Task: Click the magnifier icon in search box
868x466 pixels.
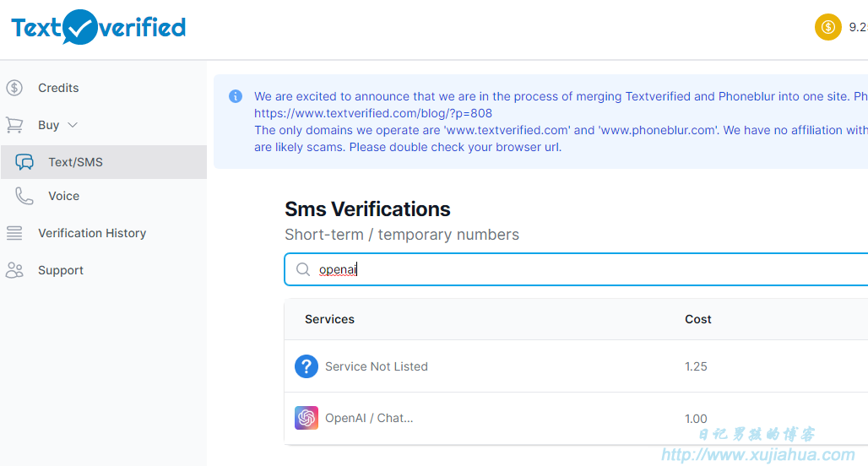Action: pos(303,269)
